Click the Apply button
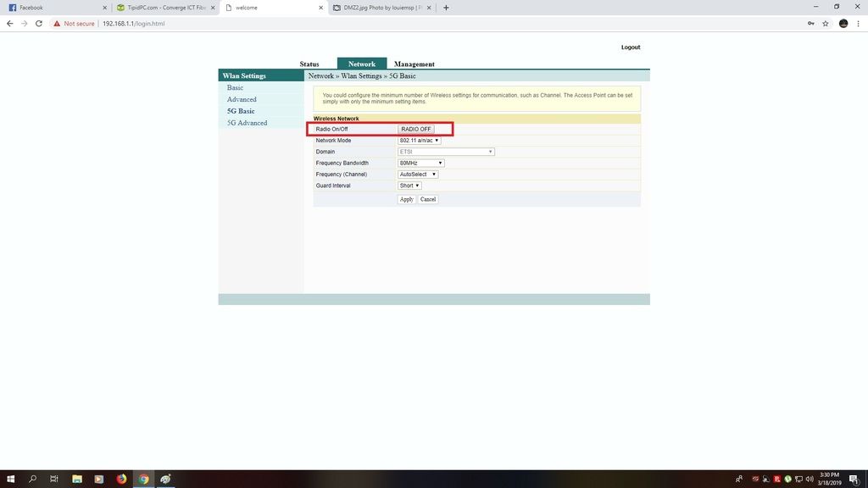 coord(406,199)
